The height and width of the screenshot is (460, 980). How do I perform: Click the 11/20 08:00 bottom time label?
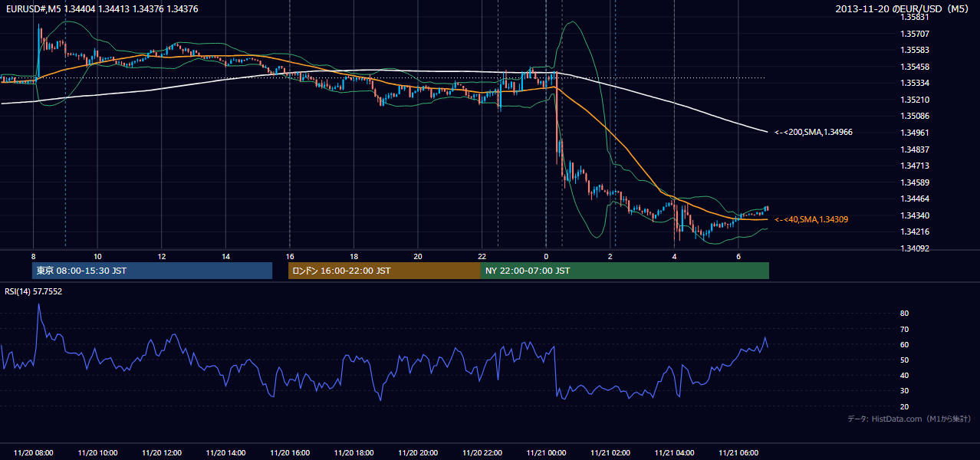pyautogui.click(x=34, y=453)
